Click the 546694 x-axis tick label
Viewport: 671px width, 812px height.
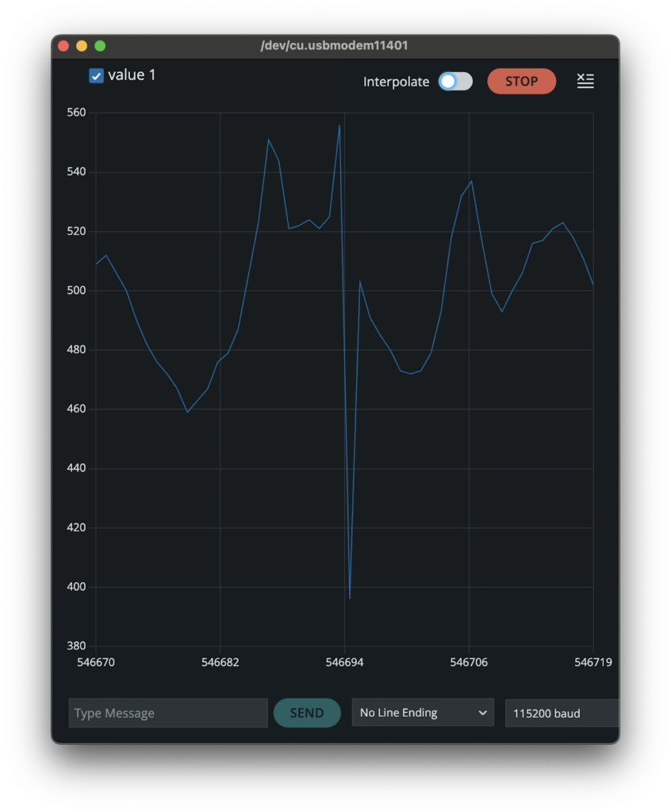[344, 662]
